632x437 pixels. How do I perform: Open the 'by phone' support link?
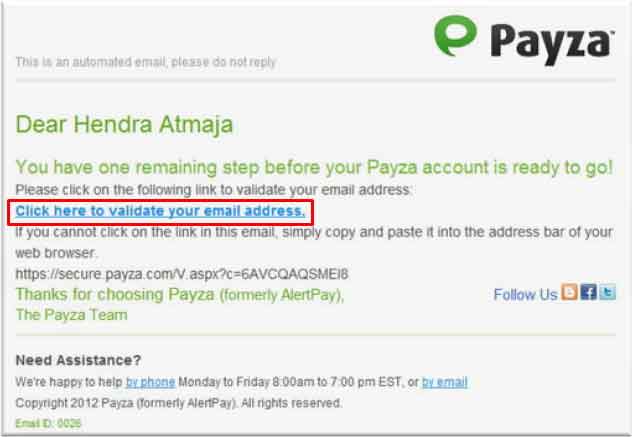click(150, 382)
